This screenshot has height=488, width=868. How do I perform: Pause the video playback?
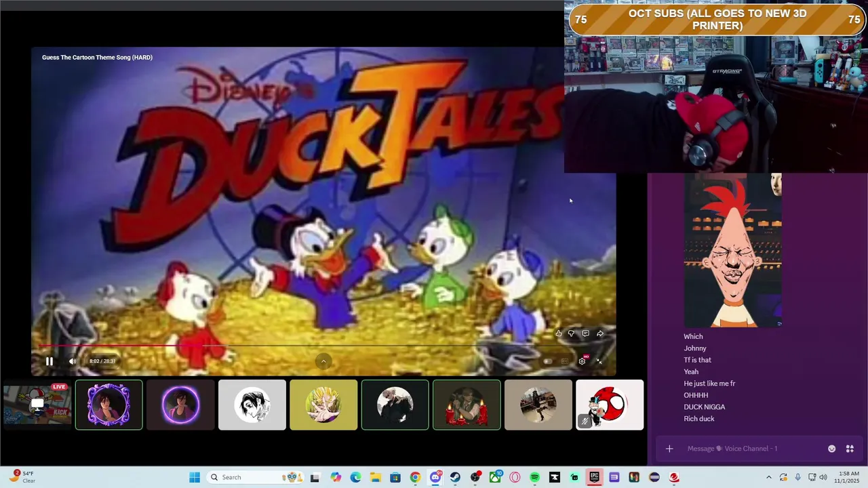tap(50, 361)
